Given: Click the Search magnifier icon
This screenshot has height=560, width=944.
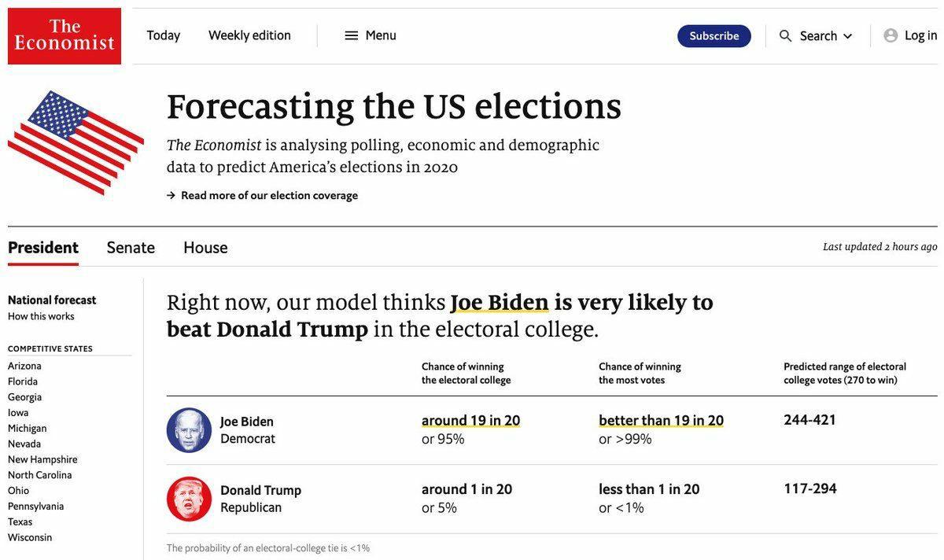Looking at the screenshot, I should click(x=785, y=36).
